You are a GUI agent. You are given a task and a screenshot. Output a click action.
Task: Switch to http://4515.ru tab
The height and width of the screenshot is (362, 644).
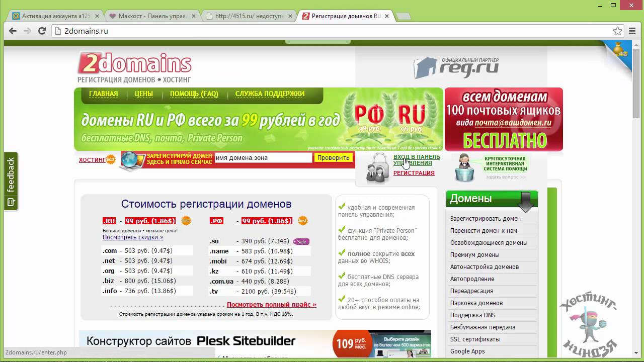(249, 16)
